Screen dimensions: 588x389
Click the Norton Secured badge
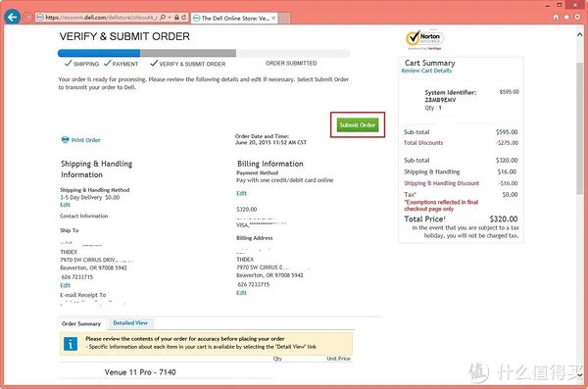click(x=424, y=39)
